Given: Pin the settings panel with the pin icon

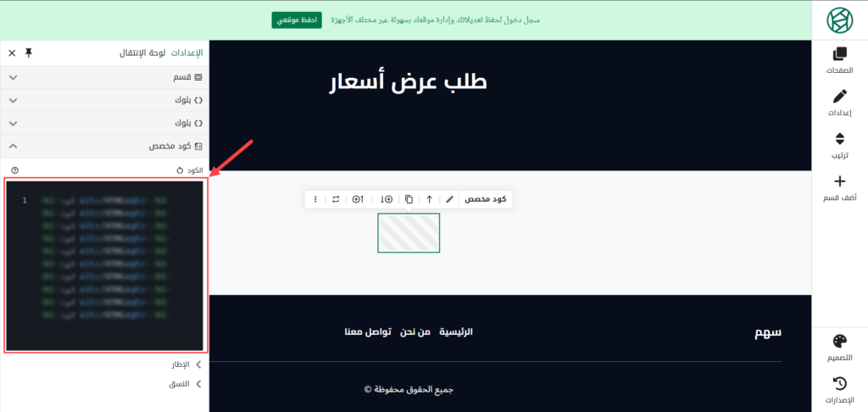Looking at the screenshot, I should 29,53.
